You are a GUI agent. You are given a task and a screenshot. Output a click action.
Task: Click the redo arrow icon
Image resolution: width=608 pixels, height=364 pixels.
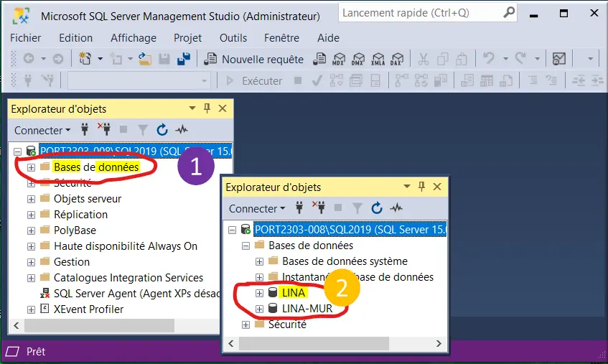click(x=520, y=59)
